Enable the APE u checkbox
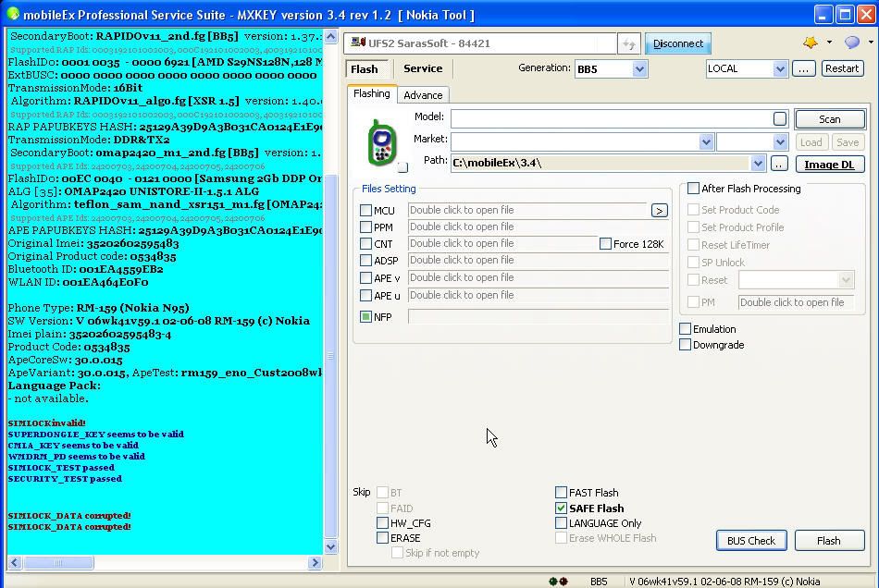879x588 pixels. (x=365, y=295)
